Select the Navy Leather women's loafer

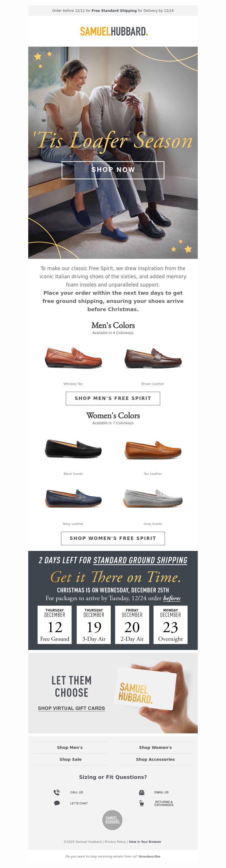73,498
